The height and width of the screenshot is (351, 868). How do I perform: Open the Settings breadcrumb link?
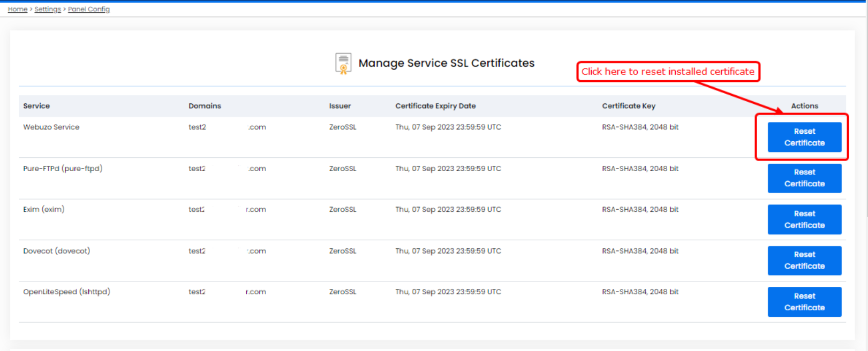point(48,9)
